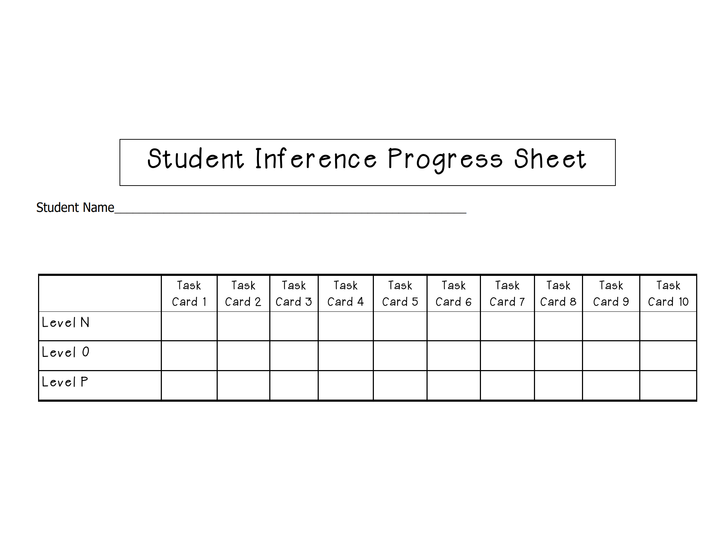Screen dimensions: 720x556
Task: Click the Task Card 8 column header
Action: tap(558, 293)
